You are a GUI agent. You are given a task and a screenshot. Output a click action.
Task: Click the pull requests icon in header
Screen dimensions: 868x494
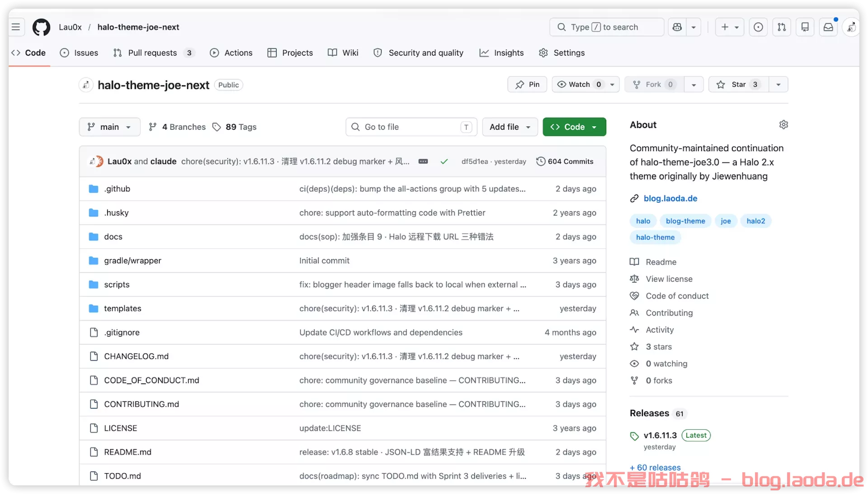782,27
